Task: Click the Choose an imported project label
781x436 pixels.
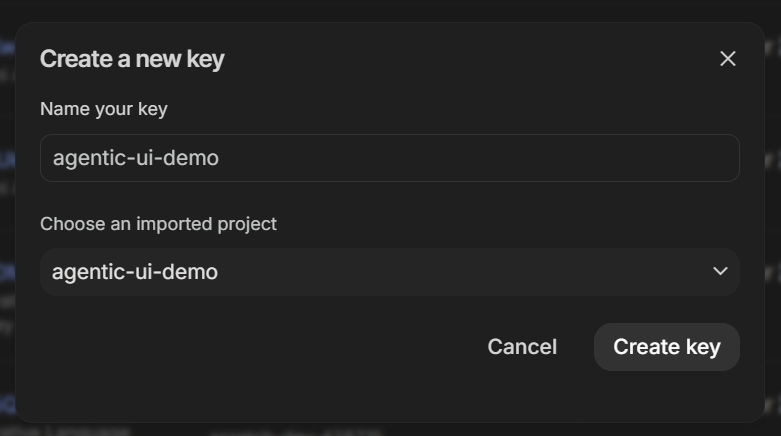Action: [x=158, y=224]
